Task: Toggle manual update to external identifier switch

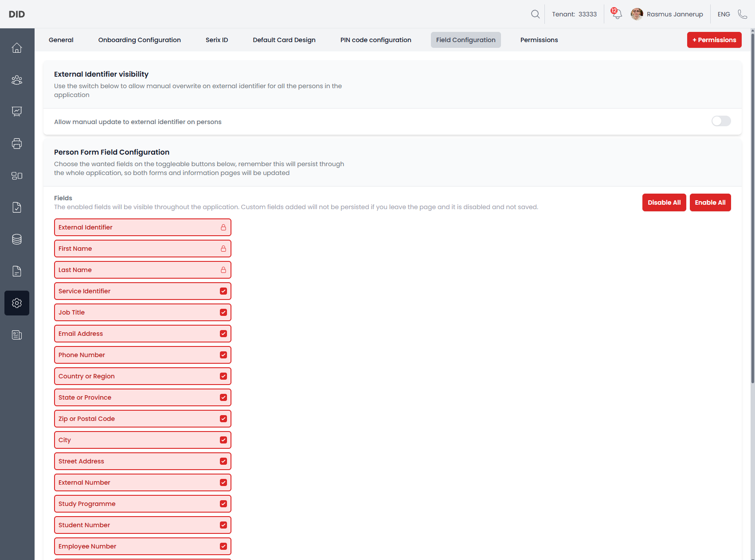Action: [x=721, y=121]
